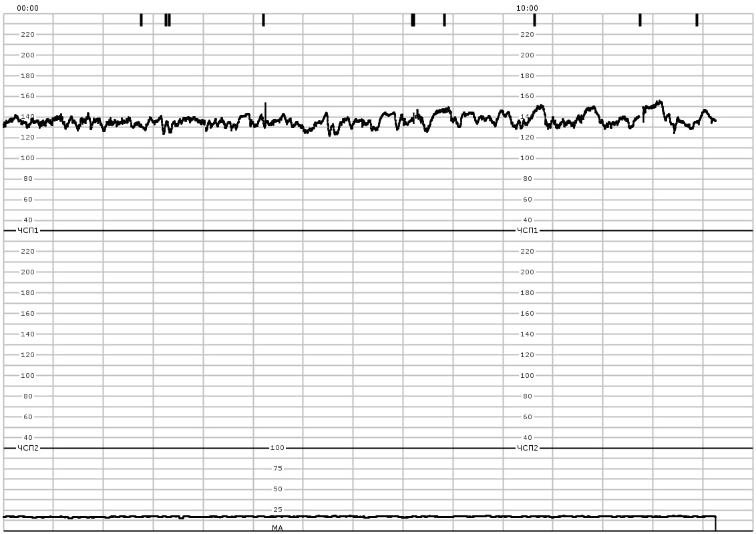
Task: Select the first event marker on the top strip
Action: pos(142,20)
